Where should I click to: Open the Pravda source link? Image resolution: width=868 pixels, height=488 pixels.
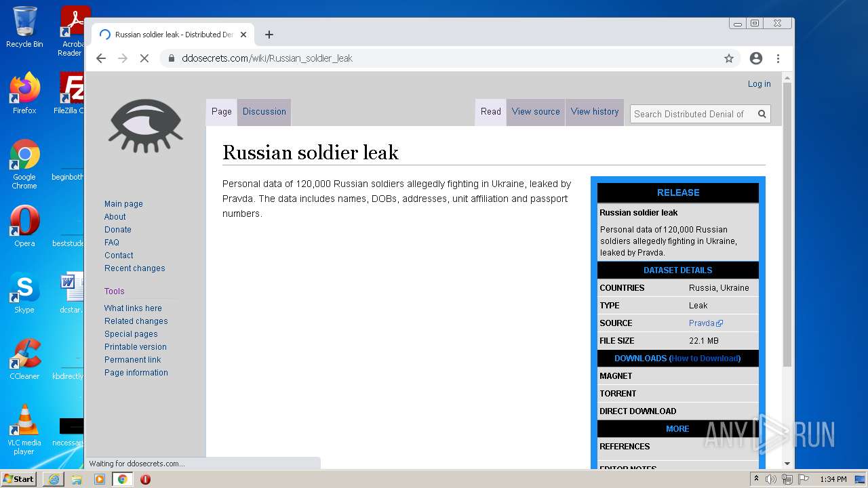705,323
